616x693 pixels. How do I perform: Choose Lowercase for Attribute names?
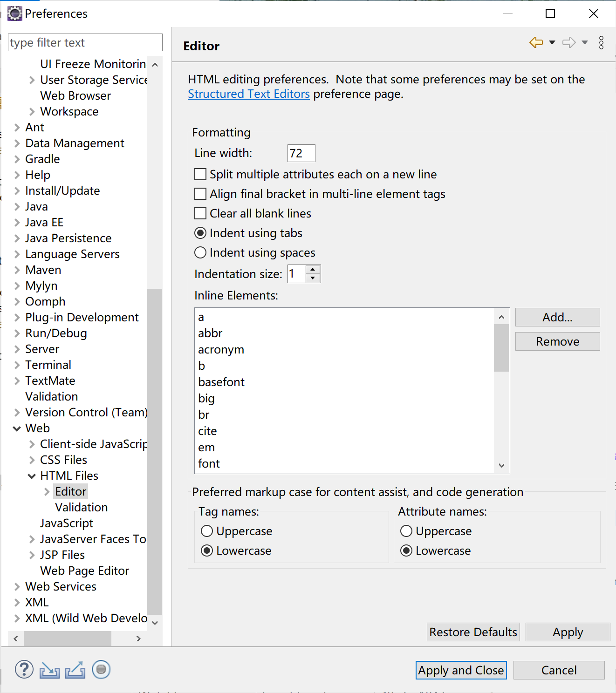click(x=406, y=550)
